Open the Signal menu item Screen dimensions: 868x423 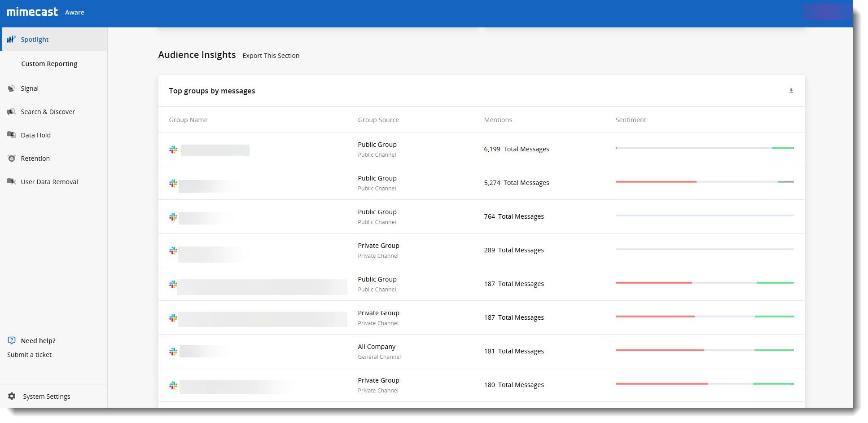coord(30,88)
